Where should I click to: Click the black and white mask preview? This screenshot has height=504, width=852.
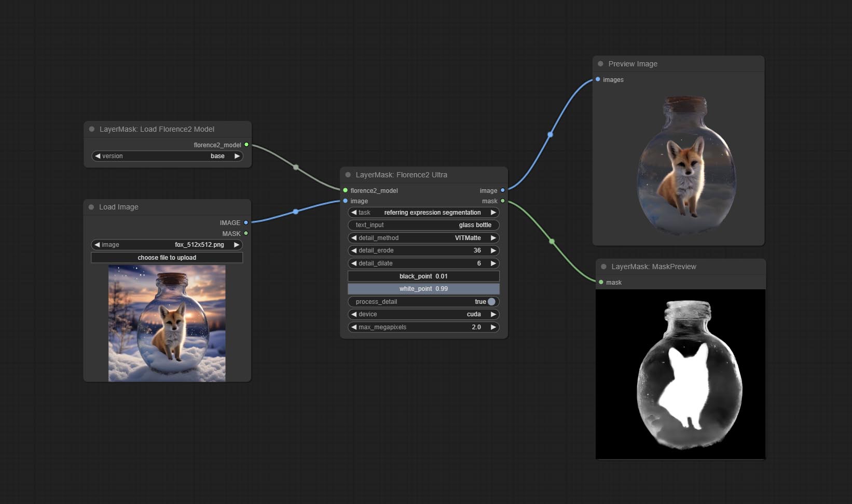point(680,374)
